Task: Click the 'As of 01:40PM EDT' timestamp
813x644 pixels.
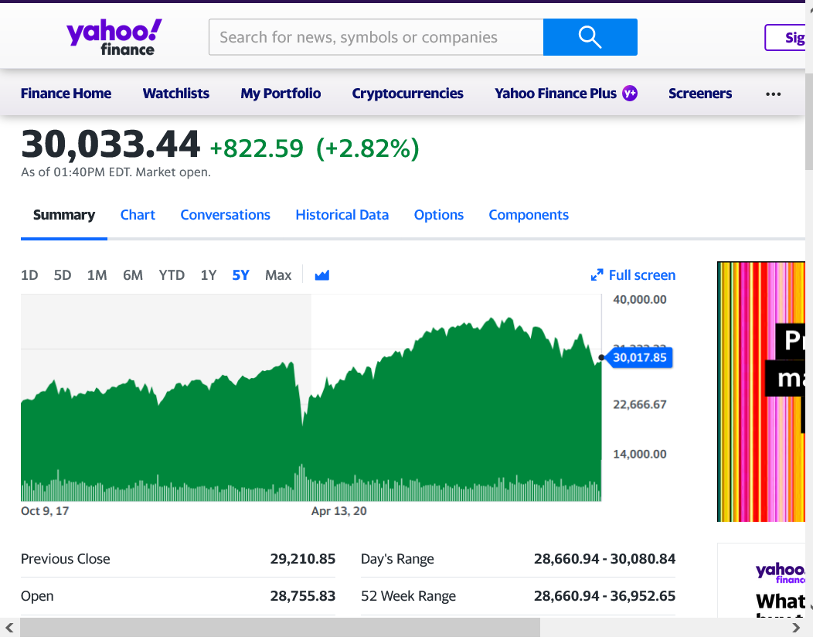Action: (116, 172)
